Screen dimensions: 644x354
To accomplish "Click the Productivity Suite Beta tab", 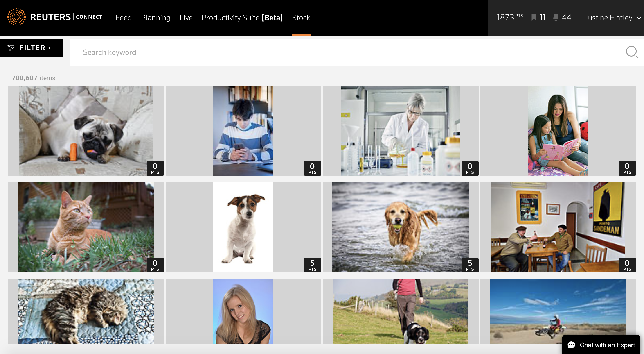I will (243, 17).
